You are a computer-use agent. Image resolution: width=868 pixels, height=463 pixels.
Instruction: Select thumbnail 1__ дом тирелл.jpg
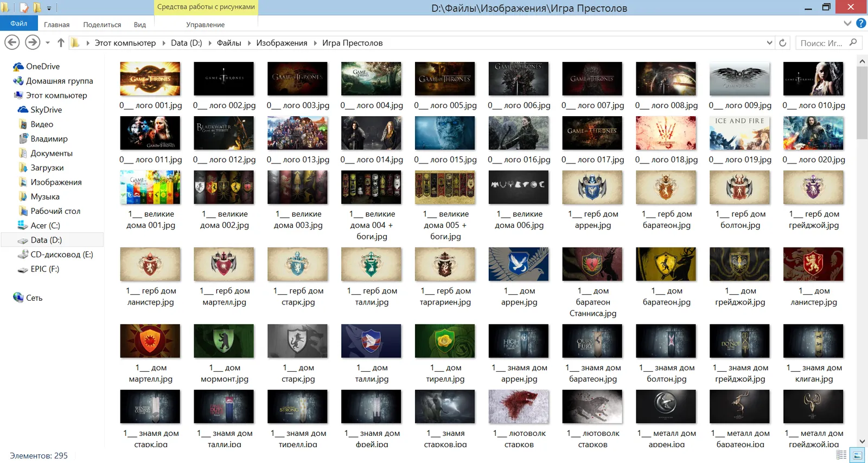point(445,341)
